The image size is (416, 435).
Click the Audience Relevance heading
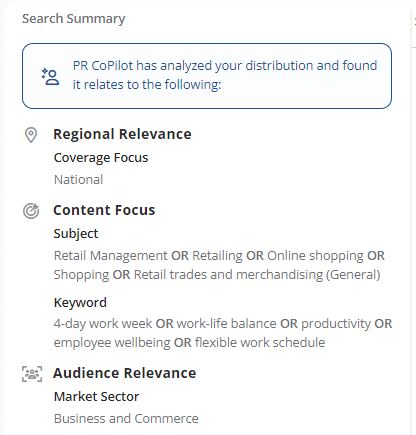click(x=125, y=373)
